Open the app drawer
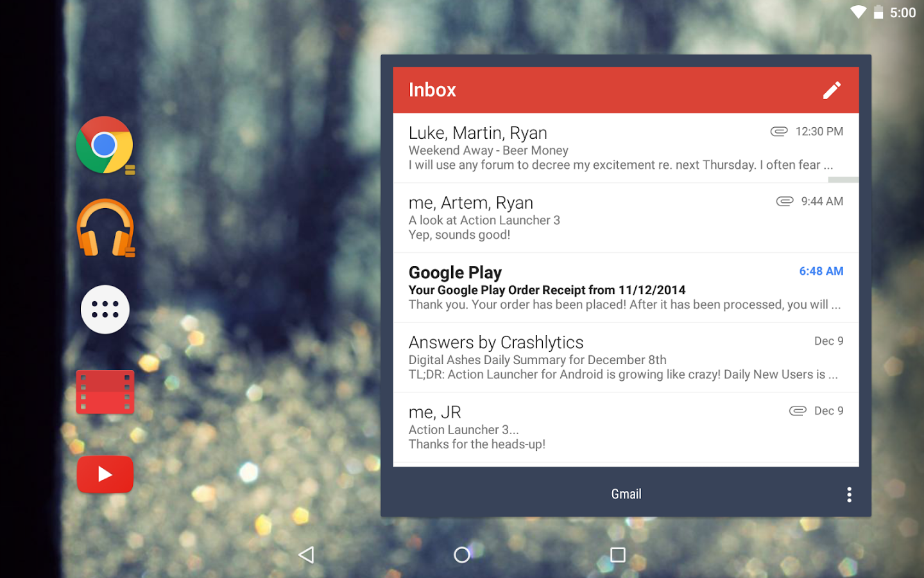The image size is (924, 578). (105, 310)
